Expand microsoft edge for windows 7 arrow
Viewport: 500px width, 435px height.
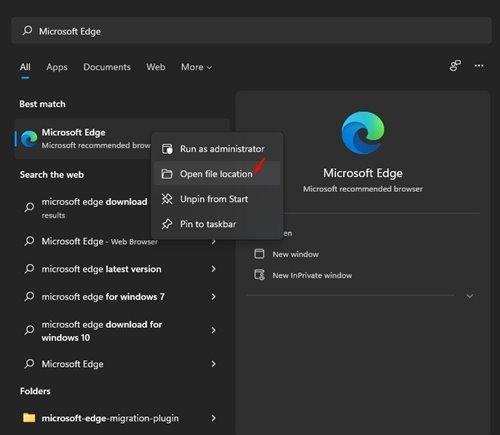(213, 296)
